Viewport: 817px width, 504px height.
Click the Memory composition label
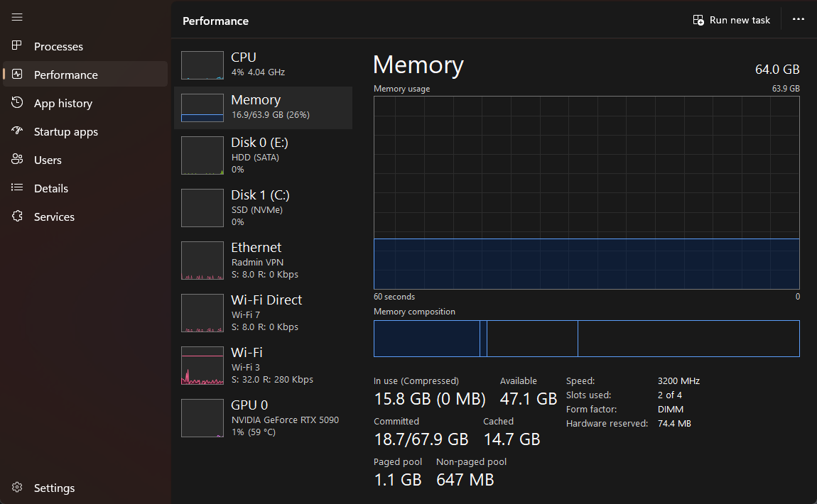[x=414, y=312]
